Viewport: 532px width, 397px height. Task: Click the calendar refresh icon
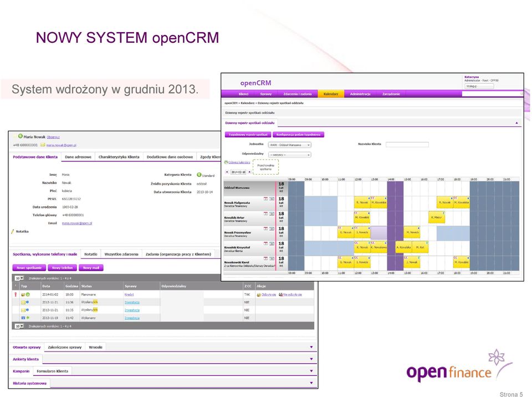point(226,162)
